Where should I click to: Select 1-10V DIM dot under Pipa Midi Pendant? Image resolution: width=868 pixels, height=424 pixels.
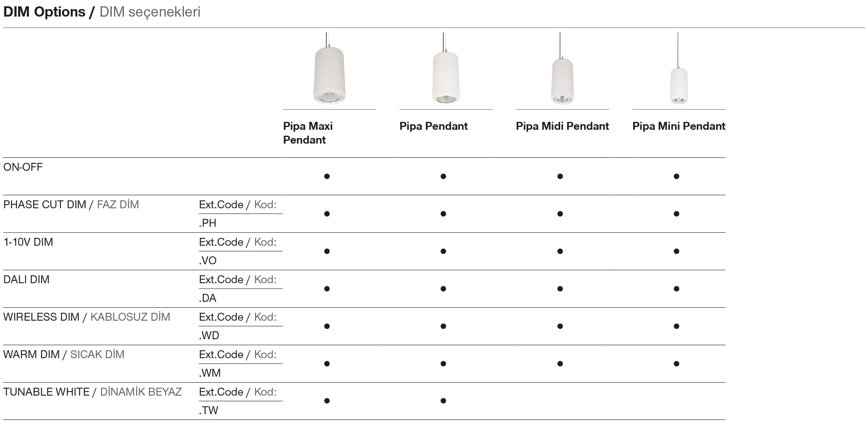560,251
